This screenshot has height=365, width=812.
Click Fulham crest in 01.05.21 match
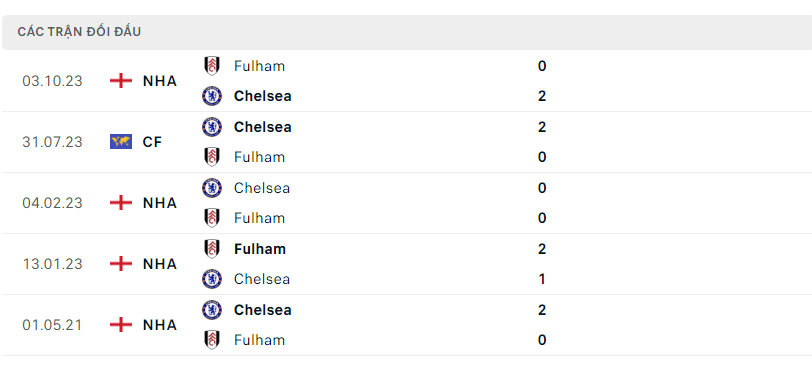point(211,340)
